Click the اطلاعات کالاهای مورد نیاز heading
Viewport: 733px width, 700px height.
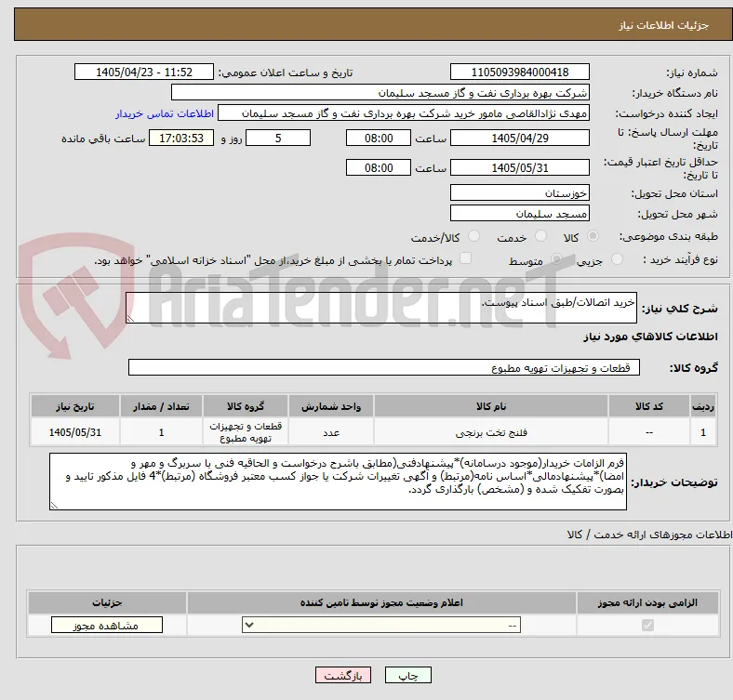[x=650, y=337]
